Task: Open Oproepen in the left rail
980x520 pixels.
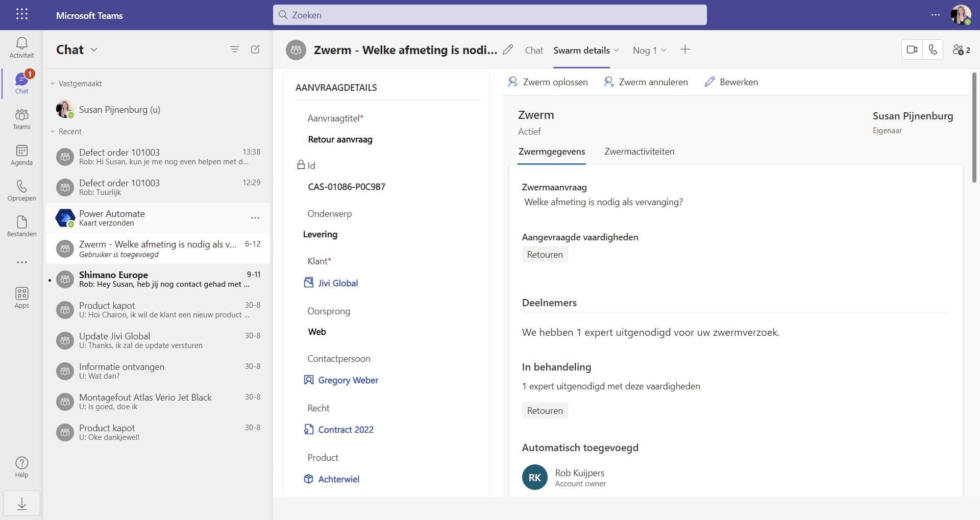Action: (21, 190)
